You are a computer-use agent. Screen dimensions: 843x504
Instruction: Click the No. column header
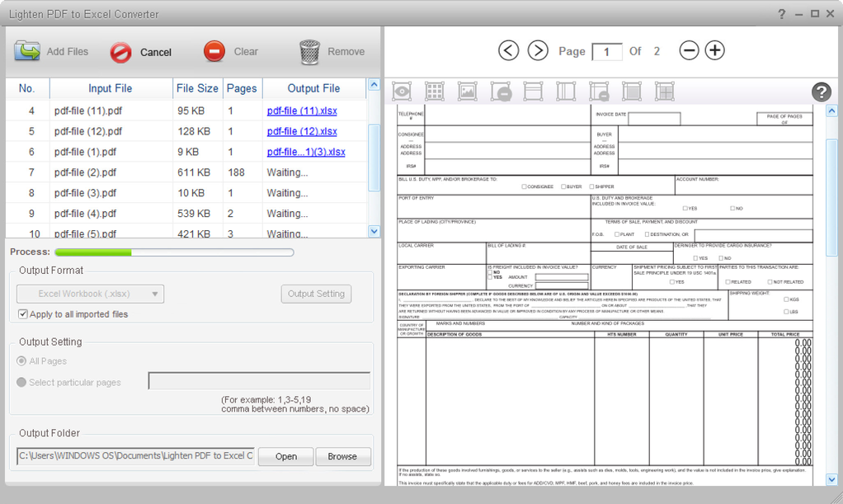pyautogui.click(x=27, y=88)
